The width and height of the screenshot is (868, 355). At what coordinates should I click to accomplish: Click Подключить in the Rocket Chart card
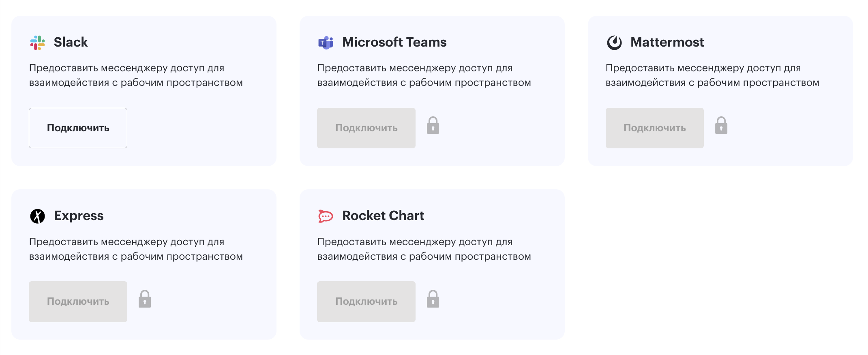(x=366, y=302)
